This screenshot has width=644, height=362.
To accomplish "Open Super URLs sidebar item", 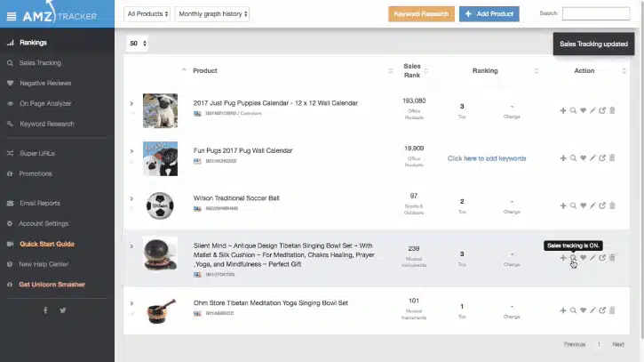I will coord(37,154).
